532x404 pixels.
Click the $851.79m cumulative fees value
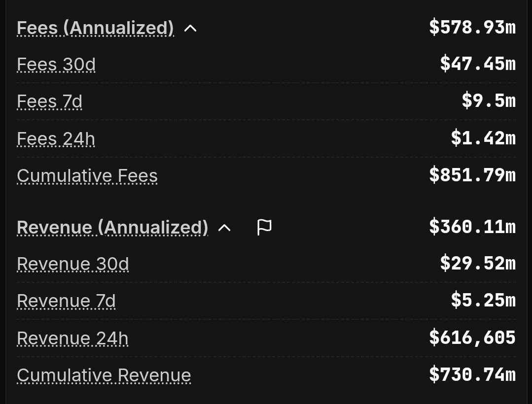pos(472,175)
